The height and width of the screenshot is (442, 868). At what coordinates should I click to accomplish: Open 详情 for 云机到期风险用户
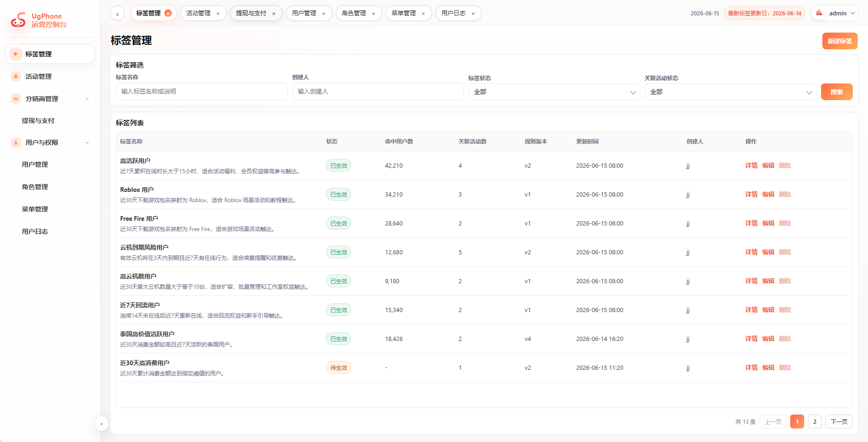click(x=751, y=252)
